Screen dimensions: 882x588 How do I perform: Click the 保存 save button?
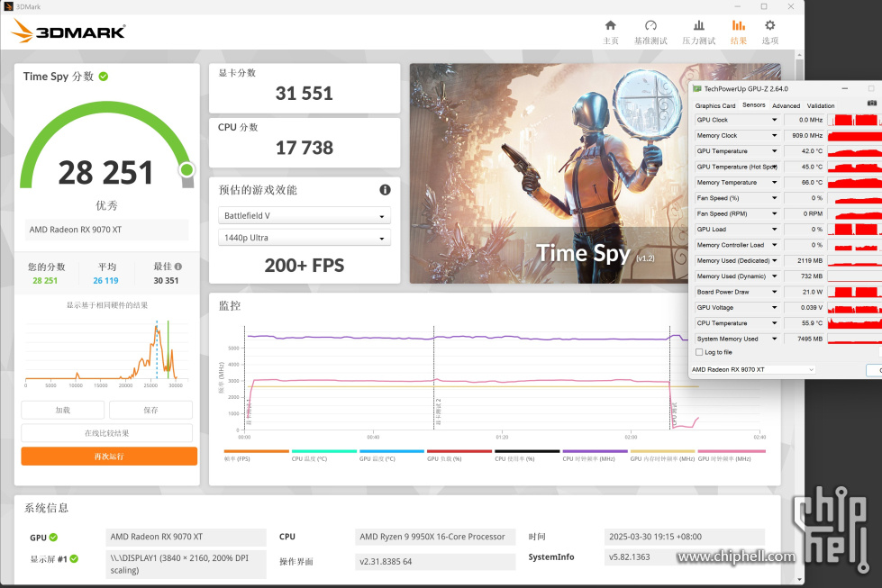pos(150,411)
